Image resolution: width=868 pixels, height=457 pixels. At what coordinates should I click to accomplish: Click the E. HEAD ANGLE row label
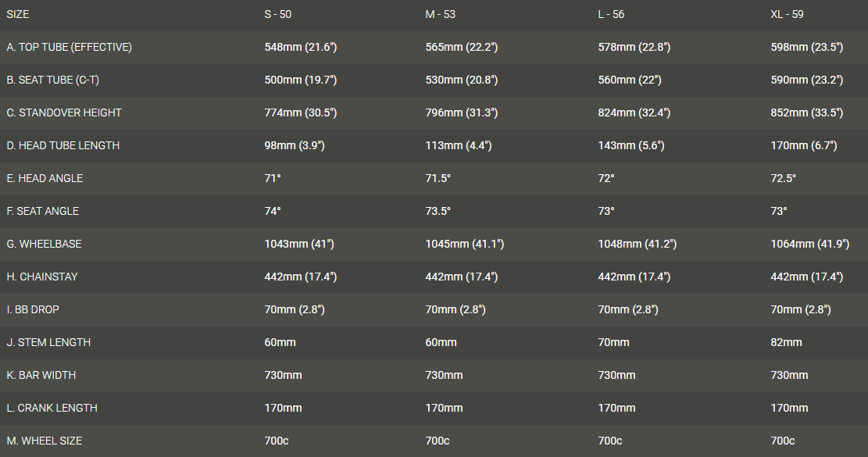point(45,178)
